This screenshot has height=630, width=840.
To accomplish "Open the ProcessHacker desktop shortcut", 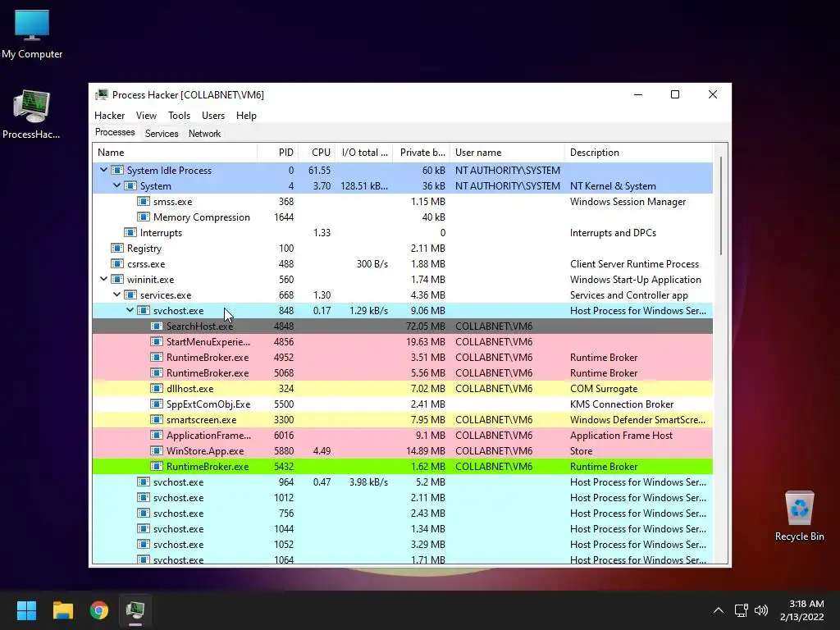I will [32, 114].
